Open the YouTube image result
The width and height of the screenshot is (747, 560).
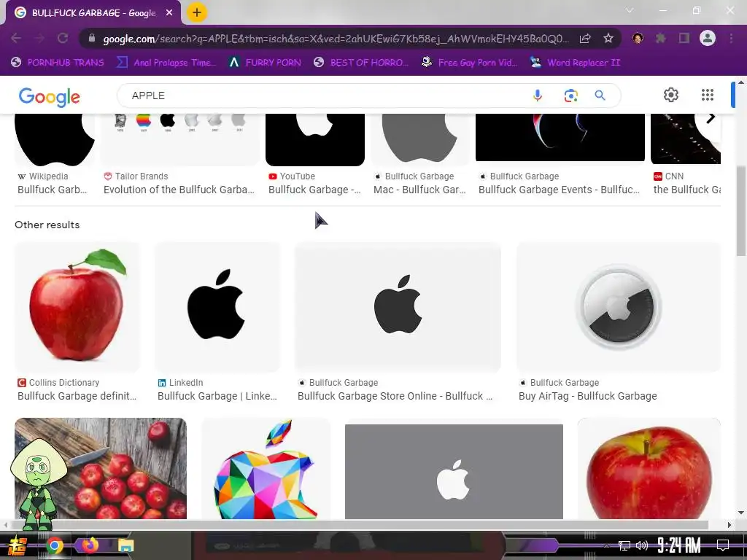point(315,155)
